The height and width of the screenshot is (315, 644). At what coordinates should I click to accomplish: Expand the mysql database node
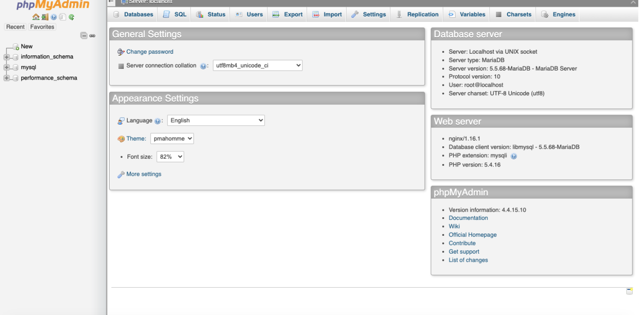pyautogui.click(x=6, y=67)
